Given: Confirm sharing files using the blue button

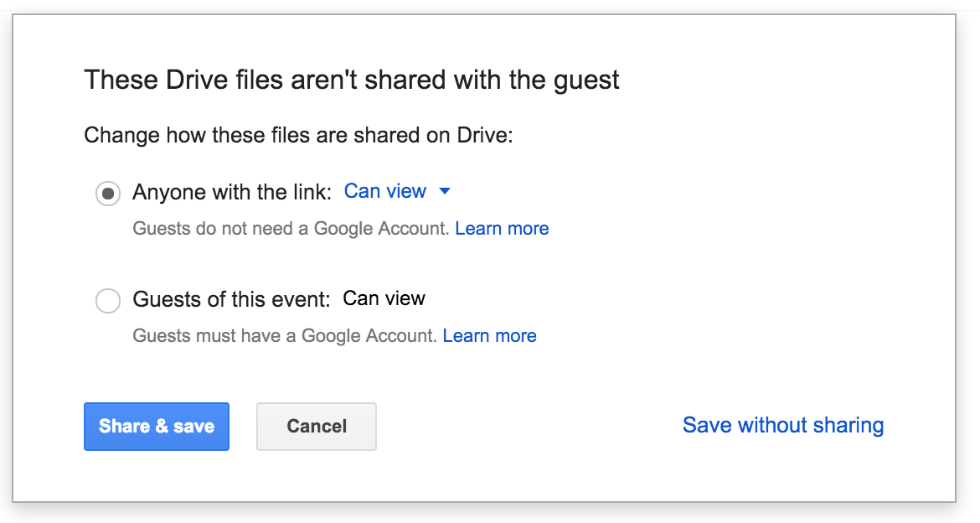Looking at the screenshot, I should tap(157, 426).
